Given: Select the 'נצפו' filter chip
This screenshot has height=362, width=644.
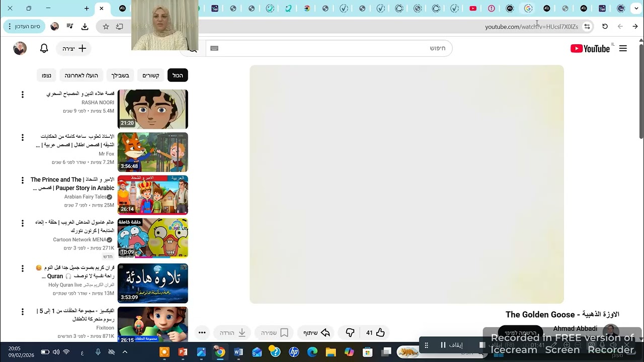Looking at the screenshot, I should (x=46, y=75).
